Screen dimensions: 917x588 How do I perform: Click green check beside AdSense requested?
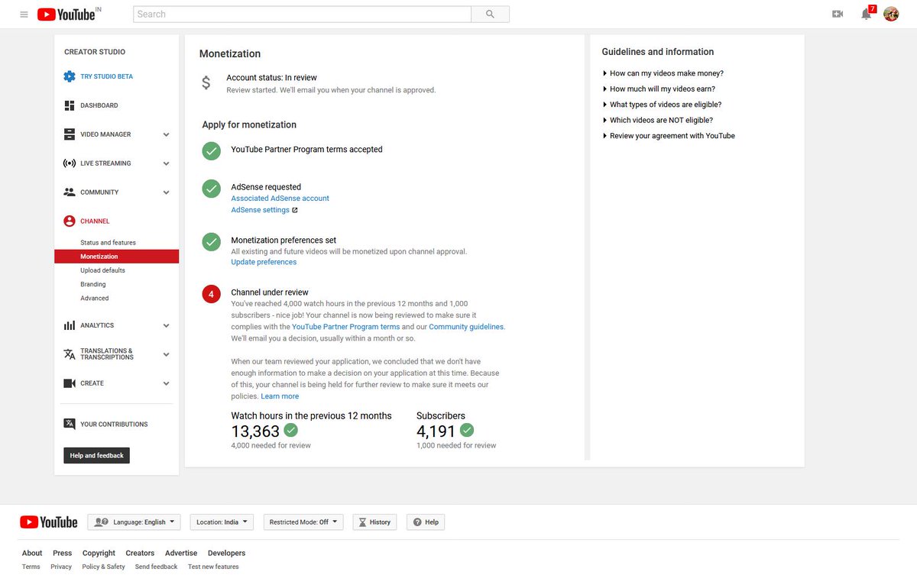[212, 189]
